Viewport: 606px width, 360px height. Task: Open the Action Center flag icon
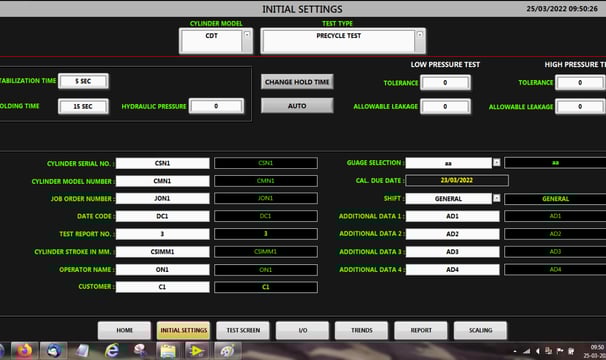560,351
